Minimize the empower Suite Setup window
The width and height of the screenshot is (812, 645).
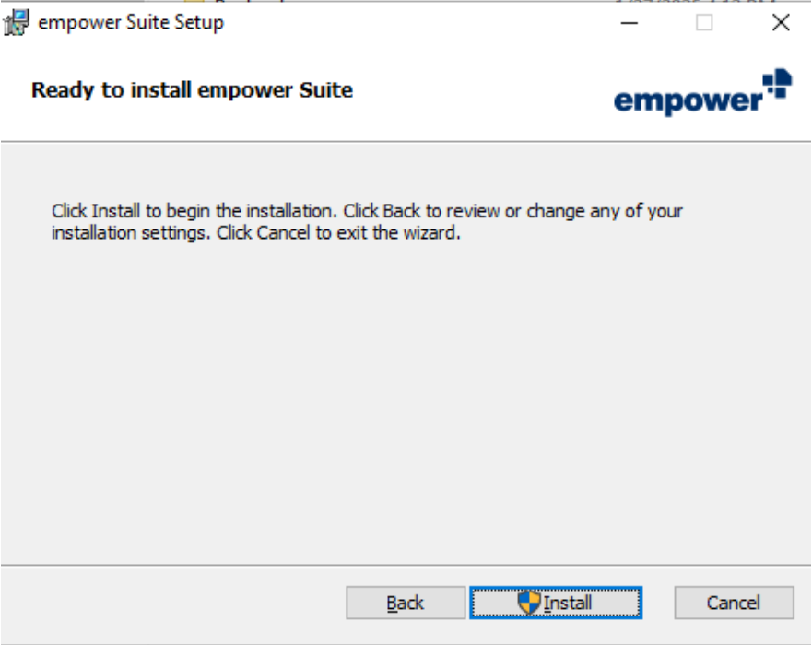click(629, 23)
